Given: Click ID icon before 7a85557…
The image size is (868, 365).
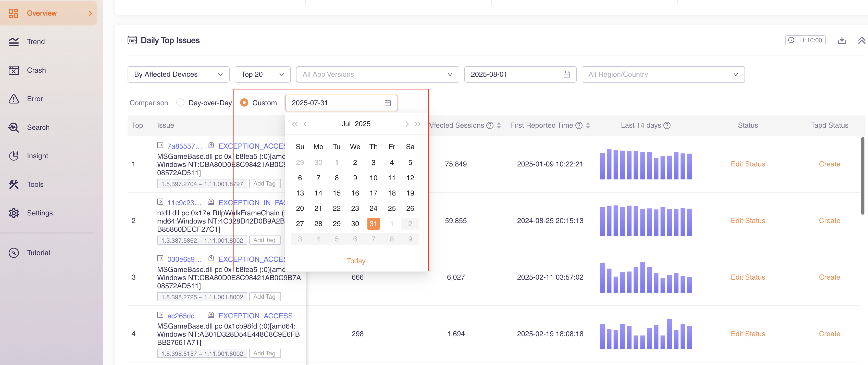Looking at the screenshot, I should [160, 145].
